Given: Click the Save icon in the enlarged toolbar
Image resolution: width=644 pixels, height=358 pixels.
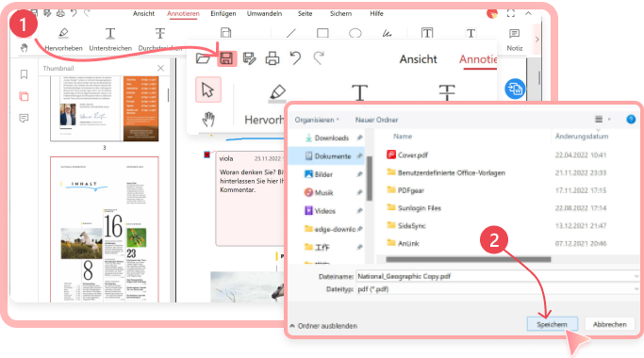Looking at the screenshot, I should pyautogui.click(x=226, y=58).
